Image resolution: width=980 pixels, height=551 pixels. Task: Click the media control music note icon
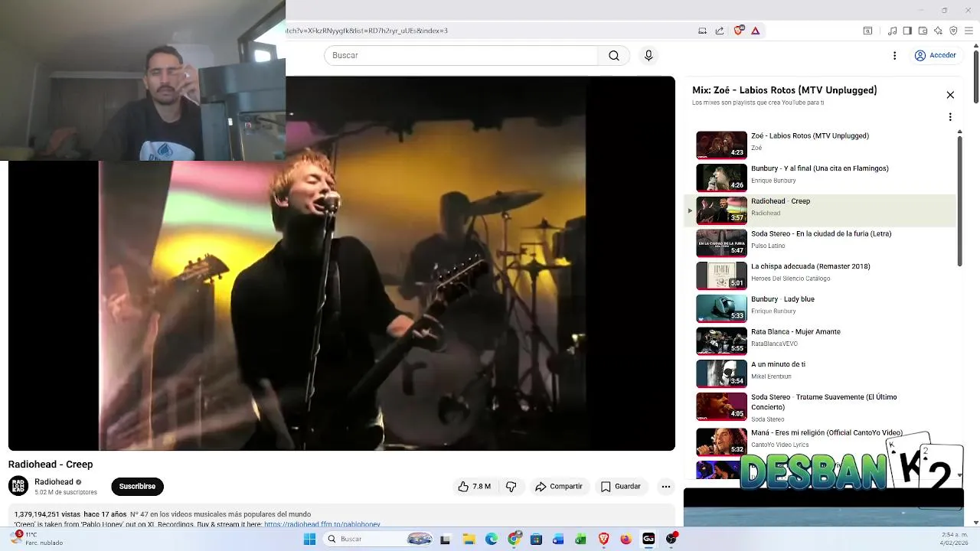pyautogui.click(x=892, y=31)
